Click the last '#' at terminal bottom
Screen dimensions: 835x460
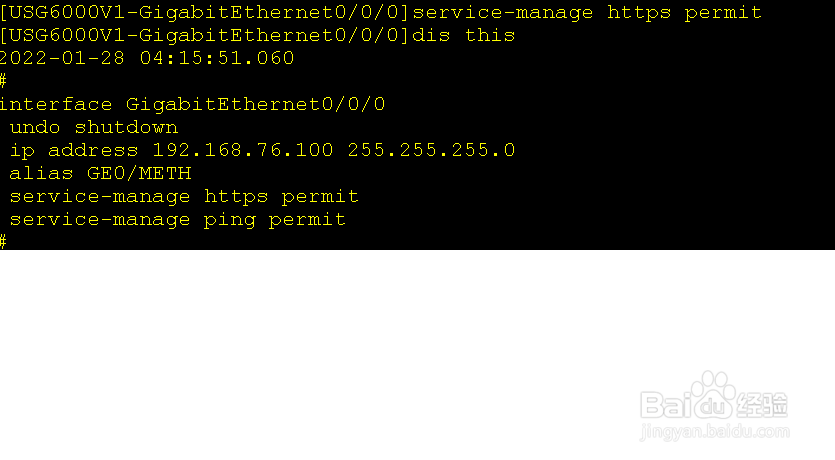tap(3, 242)
